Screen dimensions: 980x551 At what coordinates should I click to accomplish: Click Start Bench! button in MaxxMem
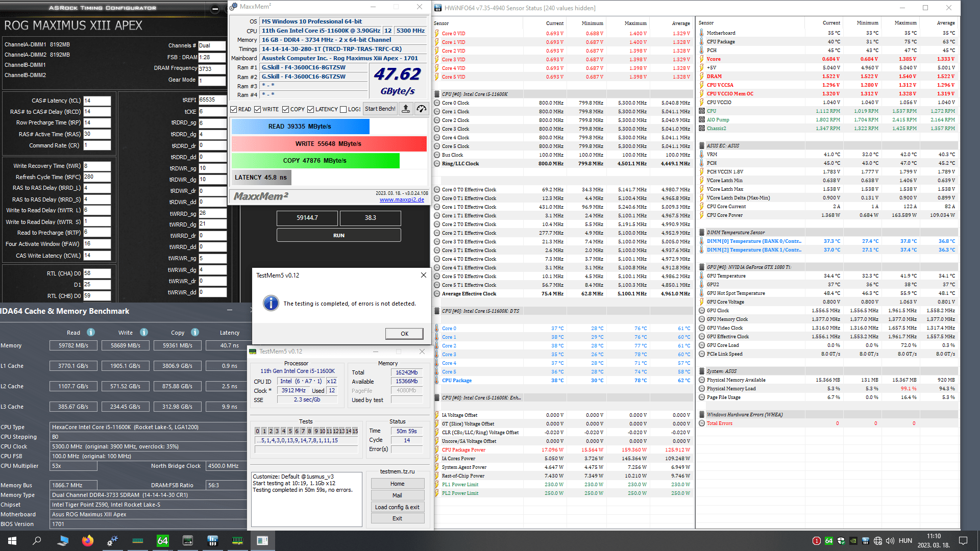380,109
